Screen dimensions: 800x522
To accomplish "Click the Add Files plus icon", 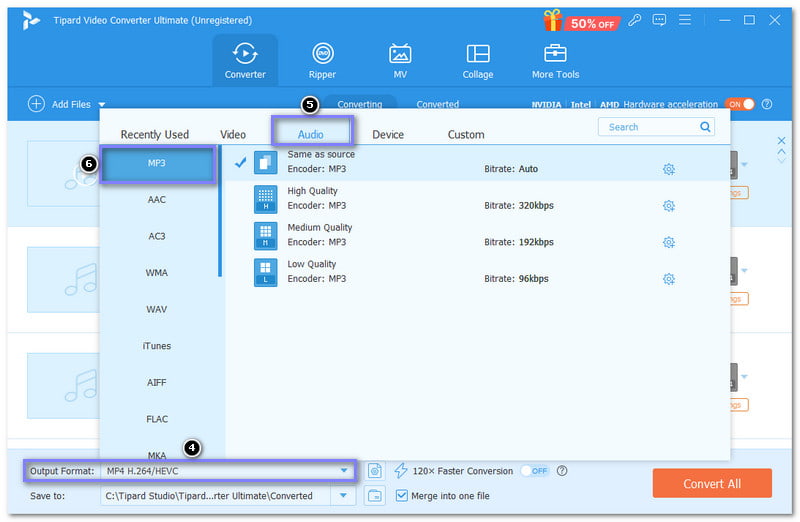I will [x=36, y=104].
